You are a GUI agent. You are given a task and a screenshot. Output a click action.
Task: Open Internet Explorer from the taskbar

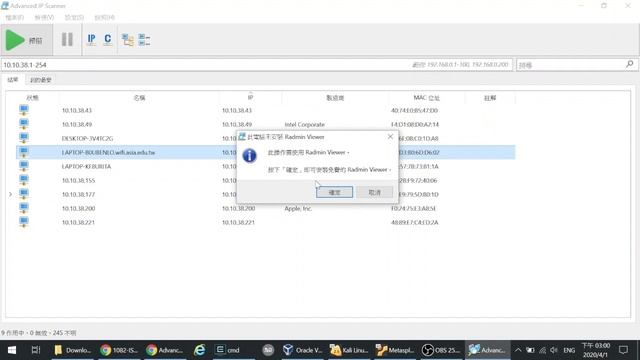pos(200,350)
